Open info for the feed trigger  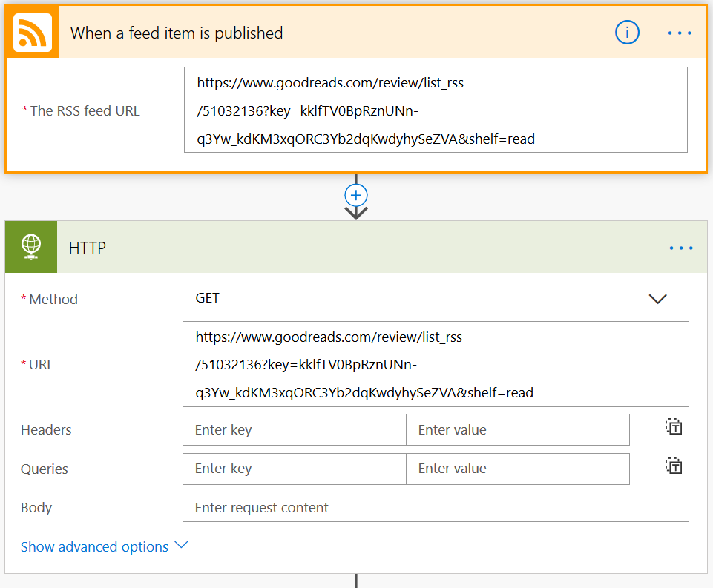pos(627,33)
